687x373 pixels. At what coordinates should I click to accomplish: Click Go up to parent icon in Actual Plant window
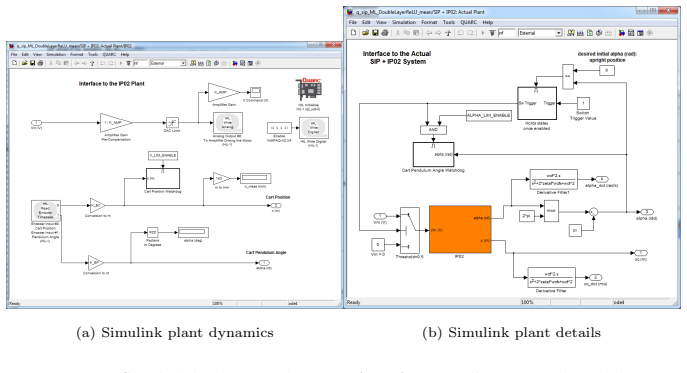tap(448, 33)
